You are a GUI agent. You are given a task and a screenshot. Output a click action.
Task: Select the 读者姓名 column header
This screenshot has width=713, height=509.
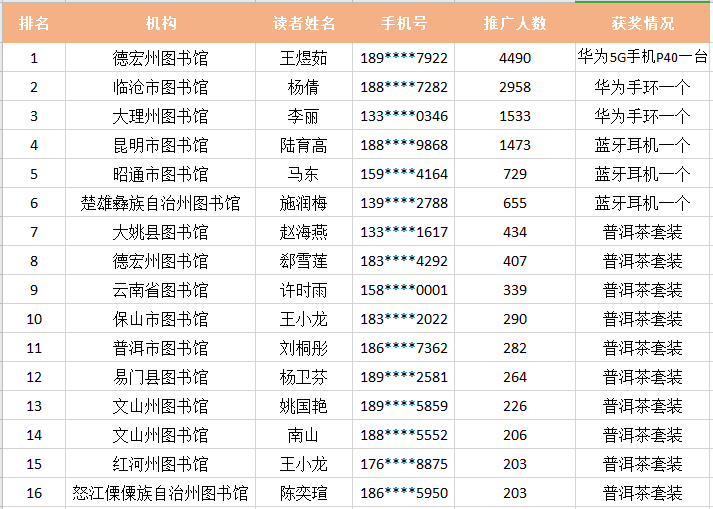[304, 23]
